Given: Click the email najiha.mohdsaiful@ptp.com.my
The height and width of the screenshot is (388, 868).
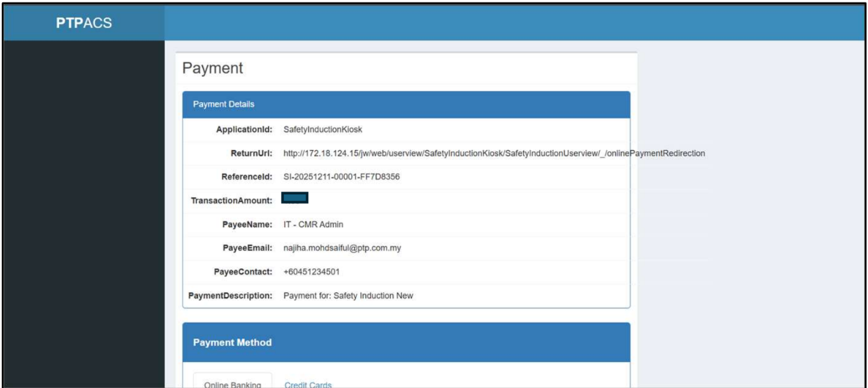Looking at the screenshot, I should [x=342, y=248].
